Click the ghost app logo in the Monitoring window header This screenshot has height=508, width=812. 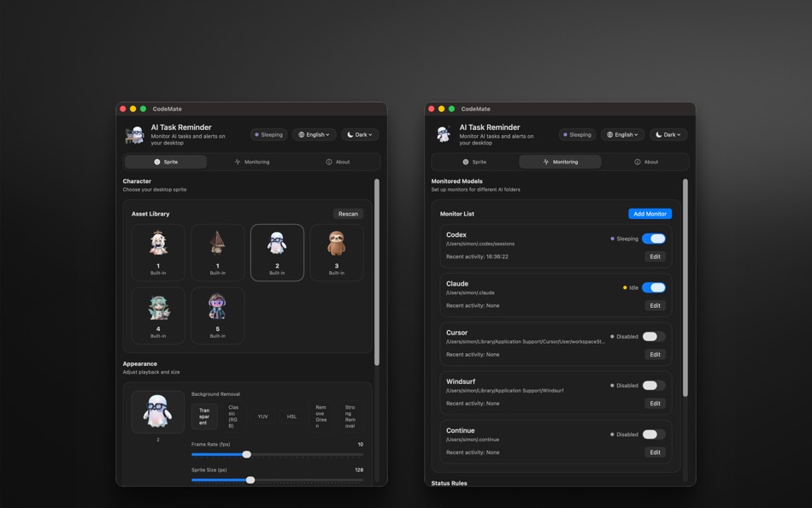pos(444,134)
